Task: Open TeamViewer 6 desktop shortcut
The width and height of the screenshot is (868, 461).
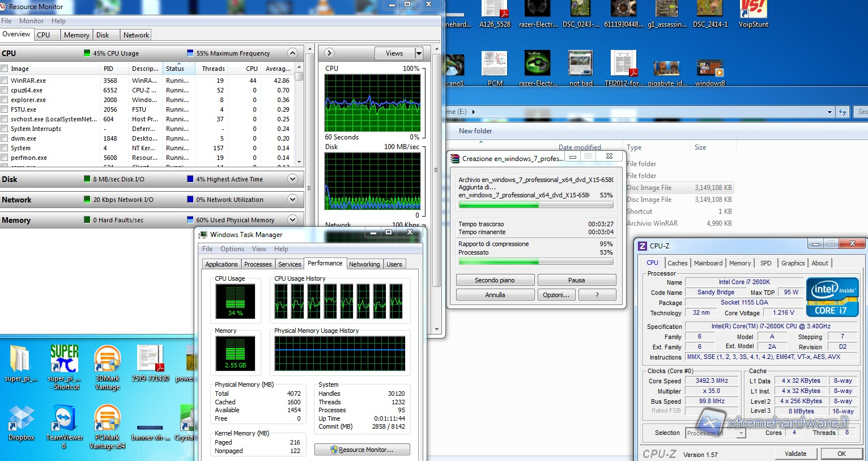Action: pyautogui.click(x=63, y=419)
